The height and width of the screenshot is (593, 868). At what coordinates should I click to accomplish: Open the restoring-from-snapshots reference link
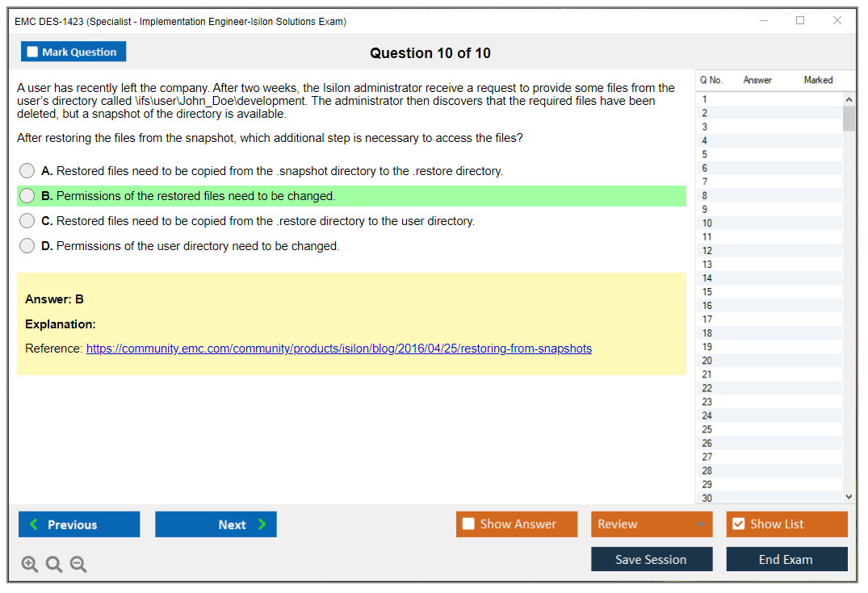(338, 349)
